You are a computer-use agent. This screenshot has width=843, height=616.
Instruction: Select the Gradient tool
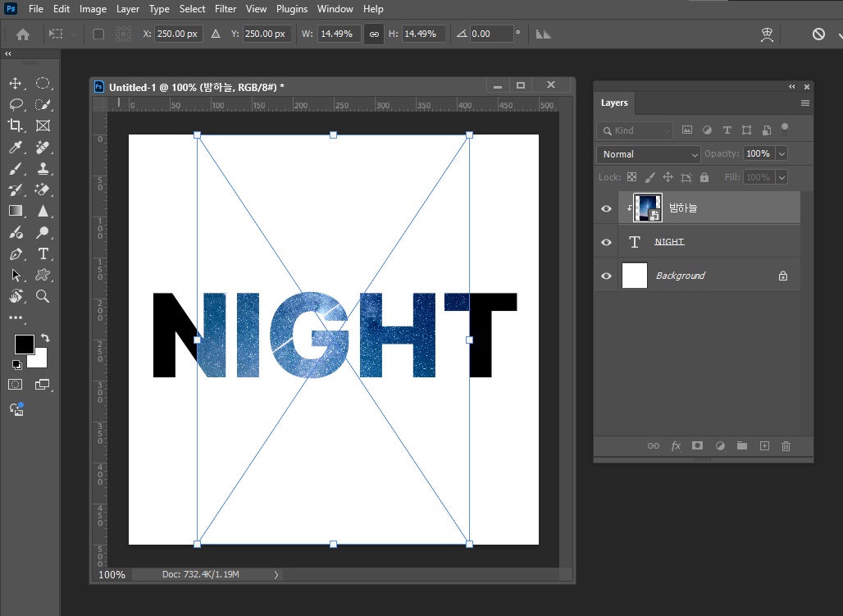15,211
